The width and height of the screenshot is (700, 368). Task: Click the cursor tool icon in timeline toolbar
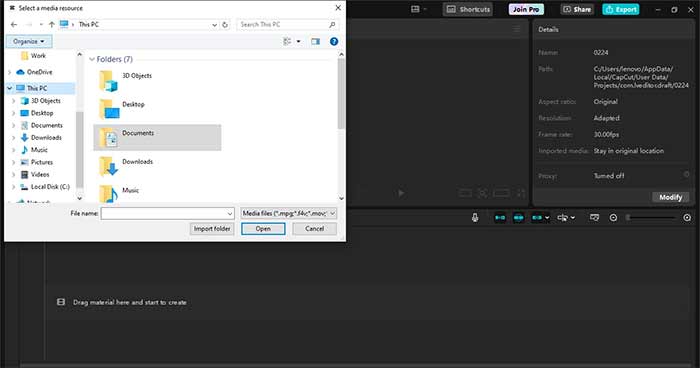click(x=562, y=217)
